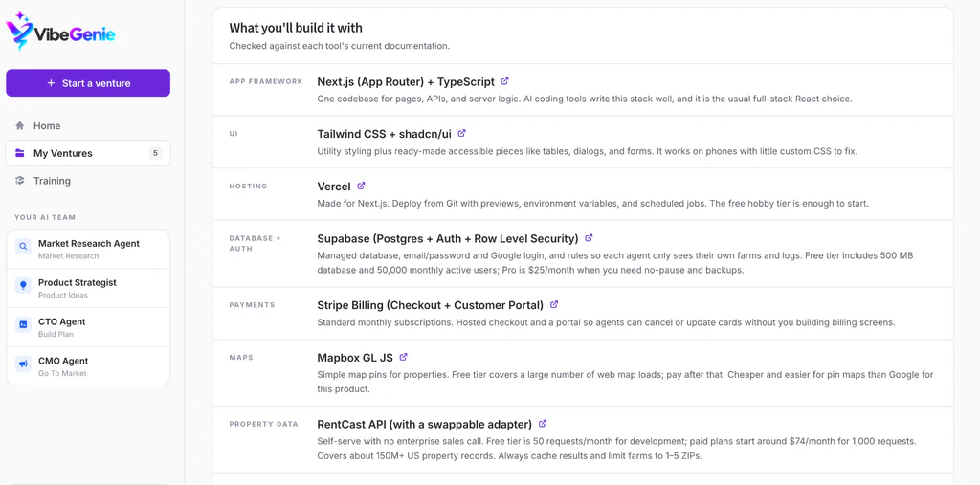
Task: Click the MAPS row label
Action: [240, 358]
